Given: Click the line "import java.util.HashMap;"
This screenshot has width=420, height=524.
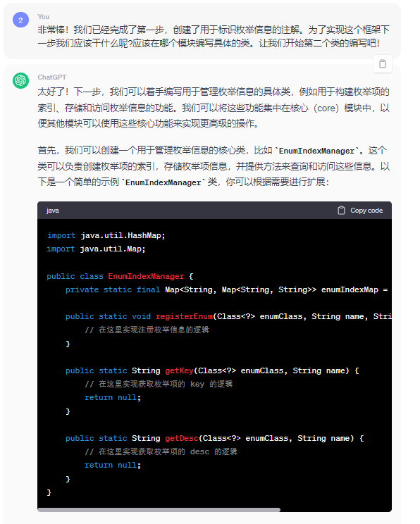Looking at the screenshot, I should click(106, 236).
